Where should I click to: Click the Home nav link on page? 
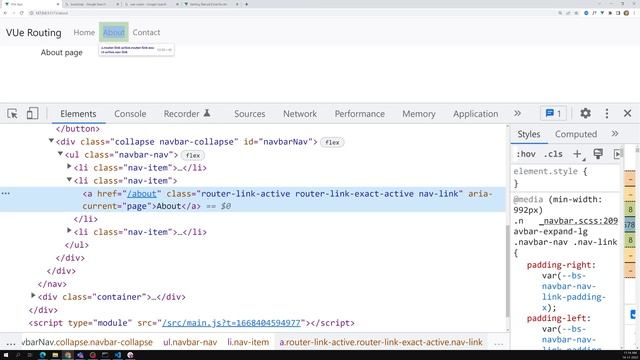point(84,32)
